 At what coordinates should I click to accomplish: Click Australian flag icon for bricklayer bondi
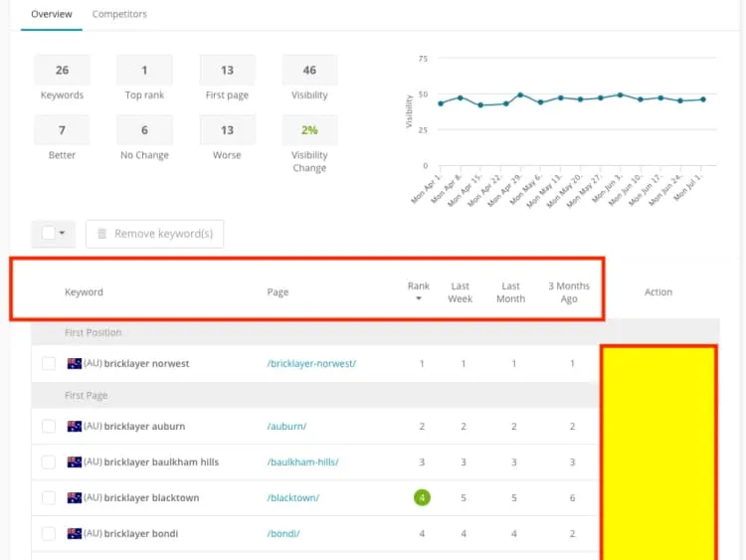click(75, 533)
